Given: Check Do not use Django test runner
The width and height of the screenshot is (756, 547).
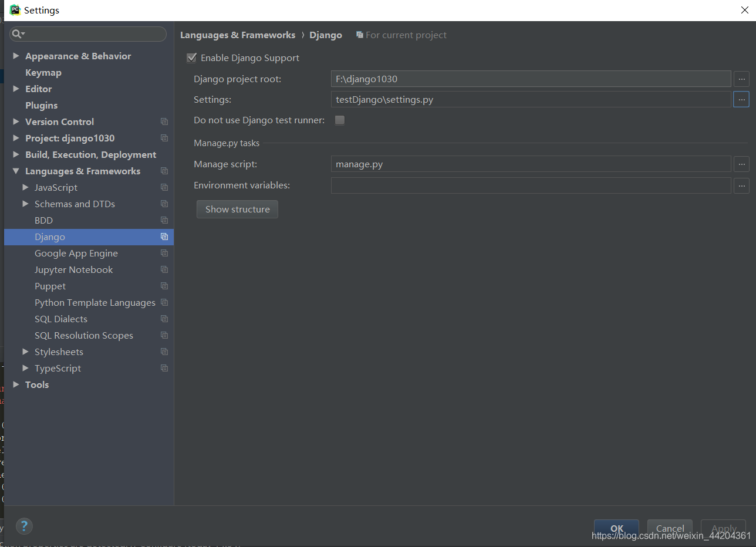Looking at the screenshot, I should coord(339,120).
